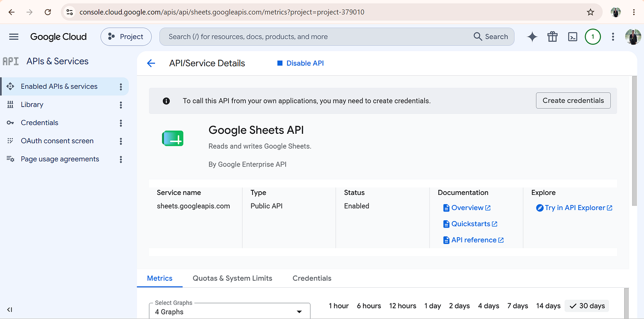Open Page usage agreements in sidebar
The width and height of the screenshot is (644, 319).
60,159
